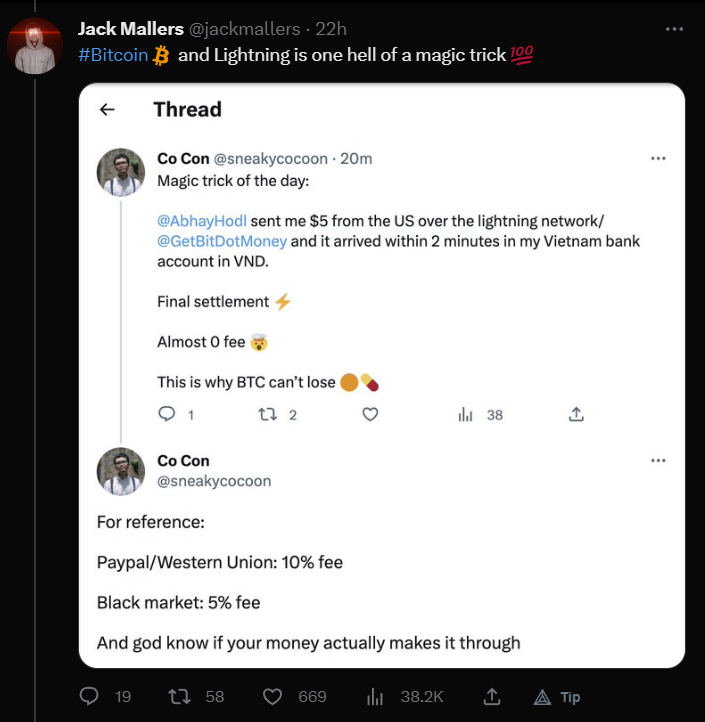Open more options on Co Con's reply
The height and width of the screenshot is (722, 705).
click(657, 460)
